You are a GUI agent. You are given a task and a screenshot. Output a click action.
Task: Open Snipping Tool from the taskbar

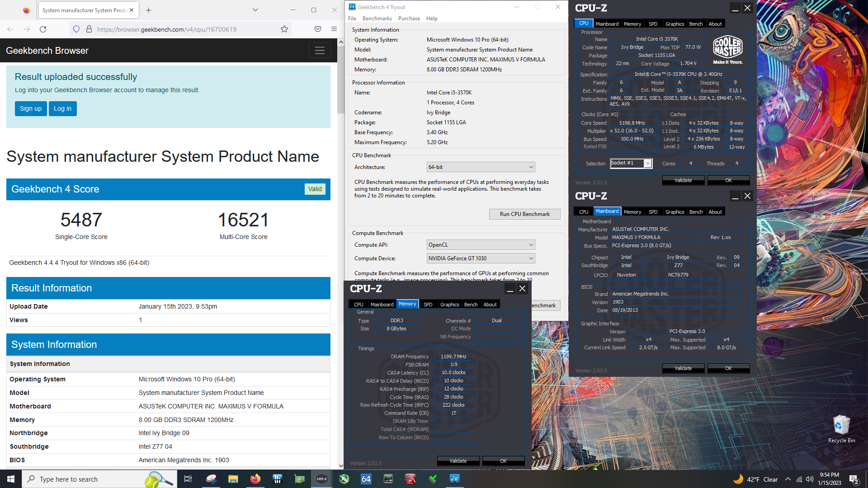[211, 479]
